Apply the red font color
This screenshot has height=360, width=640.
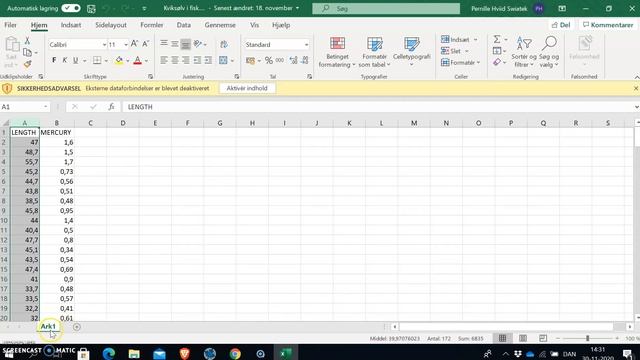coord(138,60)
